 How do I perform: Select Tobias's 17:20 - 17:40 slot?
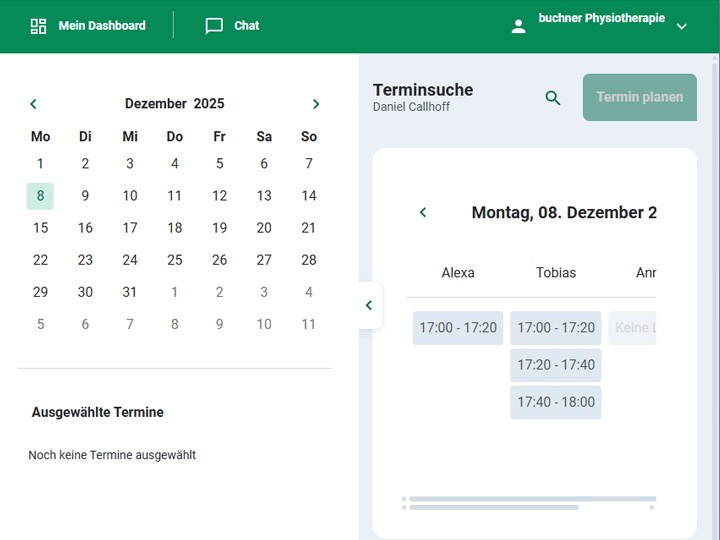(x=556, y=365)
